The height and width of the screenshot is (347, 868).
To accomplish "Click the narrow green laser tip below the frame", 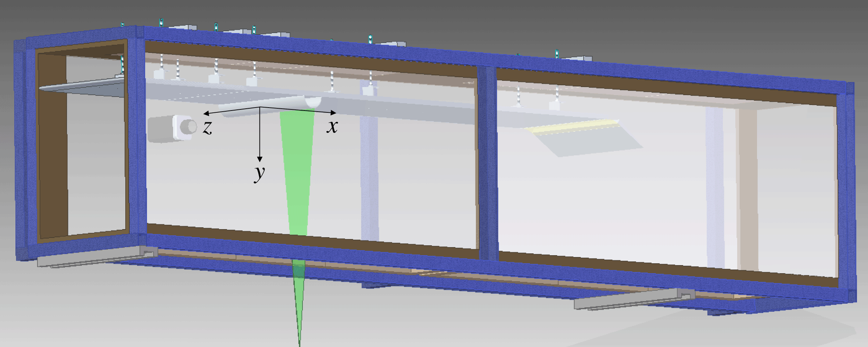I will pos(300,316).
